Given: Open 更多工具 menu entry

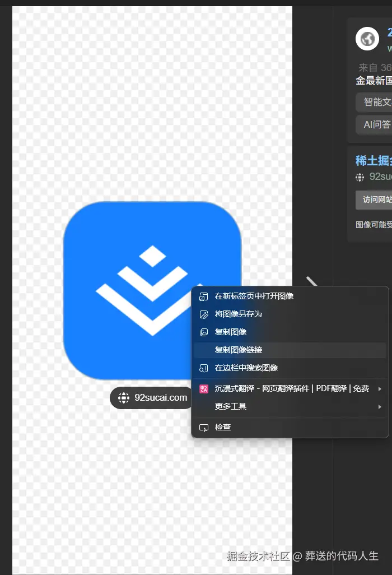Looking at the screenshot, I should tap(290, 407).
